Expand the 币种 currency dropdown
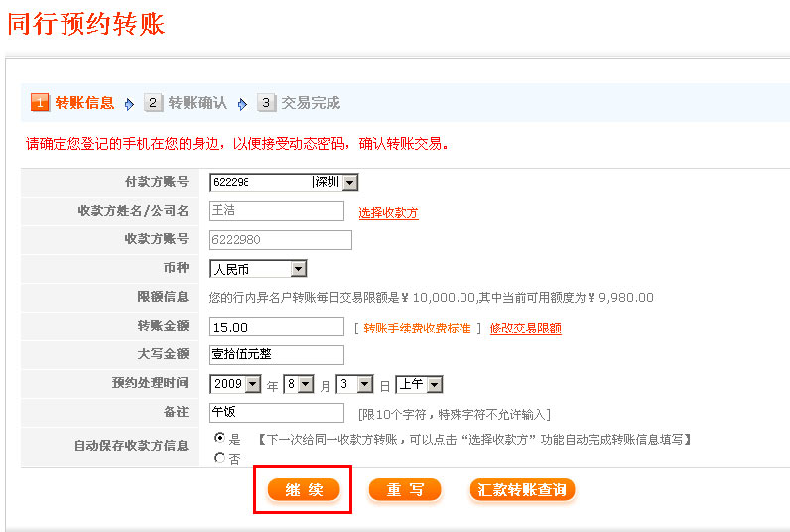Viewport: 790px width, 532px height. 298,269
